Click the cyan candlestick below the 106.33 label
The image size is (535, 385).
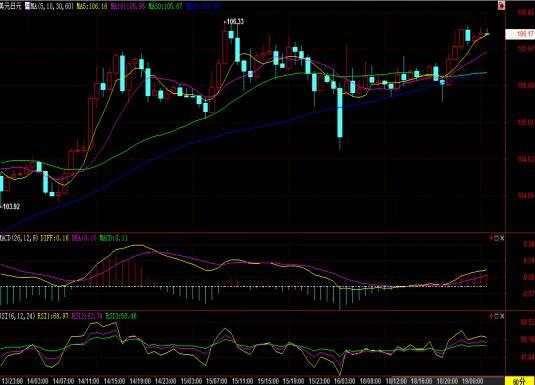(231, 34)
